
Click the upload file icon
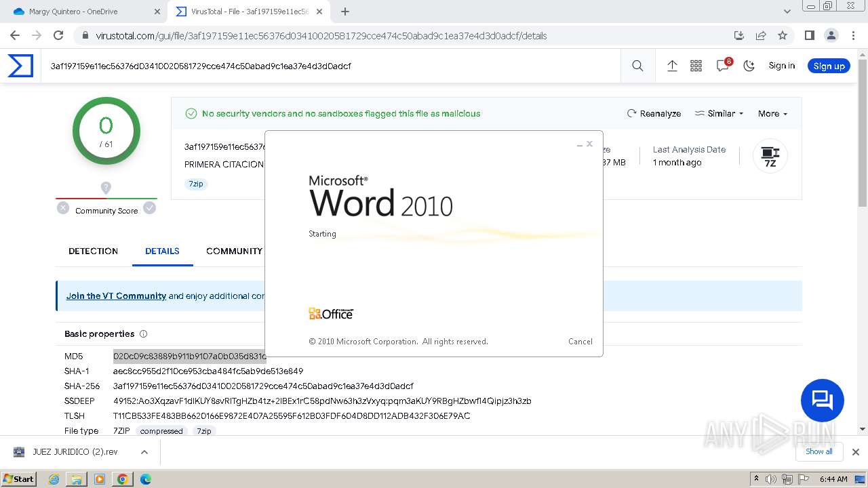[x=672, y=66]
